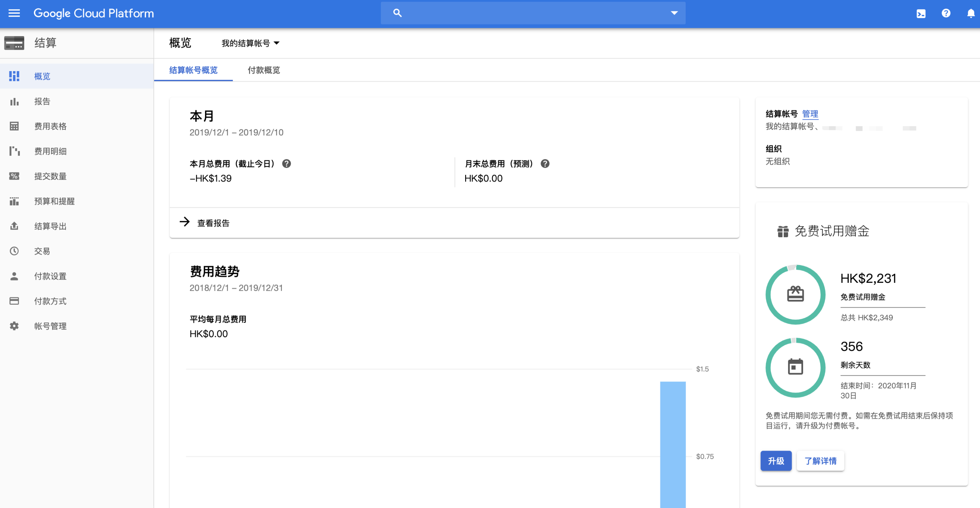Screen dimensions: 980x508
Task: Click the gift card icon in credit ring
Action: [795, 294]
